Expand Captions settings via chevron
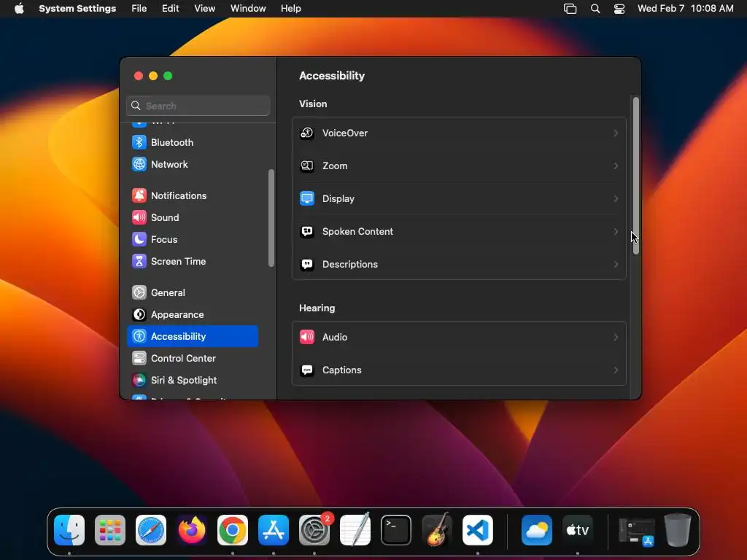 click(616, 370)
